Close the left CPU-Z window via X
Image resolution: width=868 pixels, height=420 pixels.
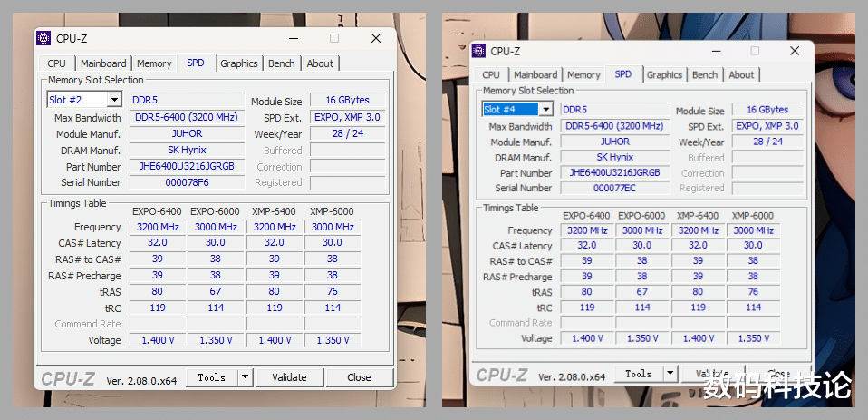376,38
